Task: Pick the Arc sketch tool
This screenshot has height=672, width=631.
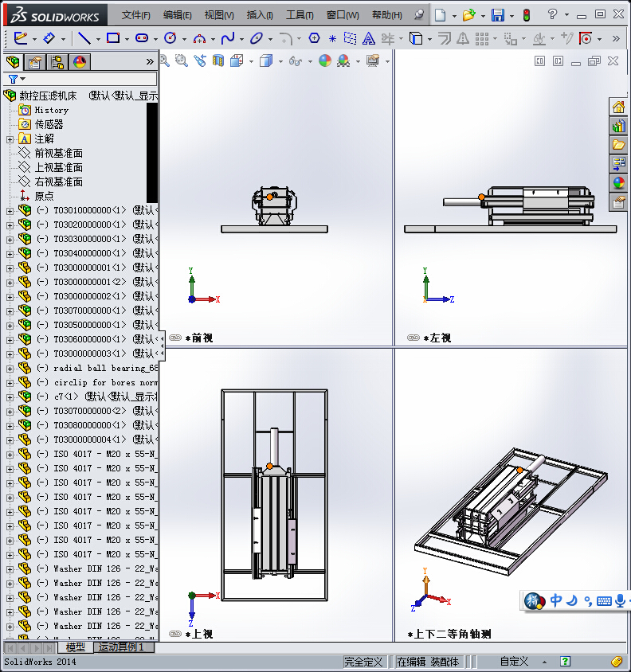Action: coord(199,39)
